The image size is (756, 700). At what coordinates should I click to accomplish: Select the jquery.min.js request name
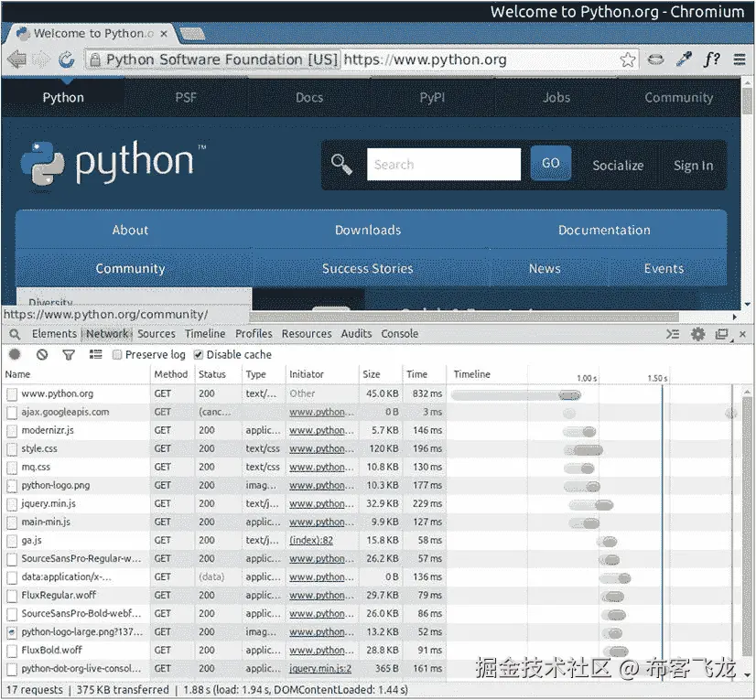(x=49, y=504)
